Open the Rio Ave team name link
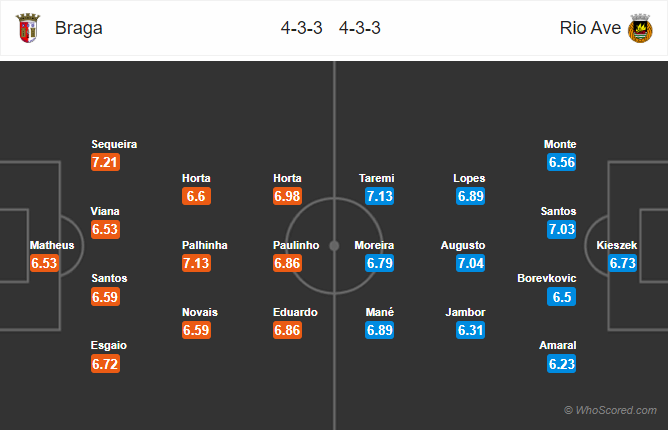670x430 pixels. [x=590, y=28]
